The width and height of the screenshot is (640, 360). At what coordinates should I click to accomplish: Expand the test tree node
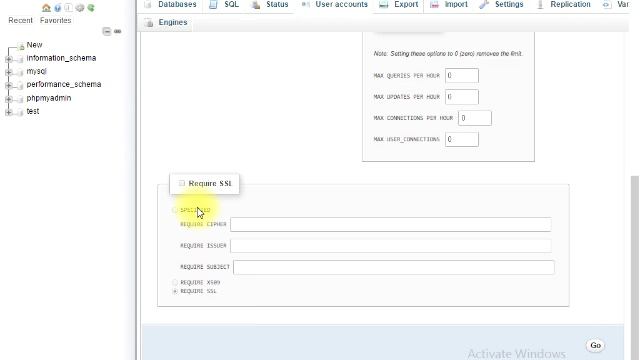(8, 112)
